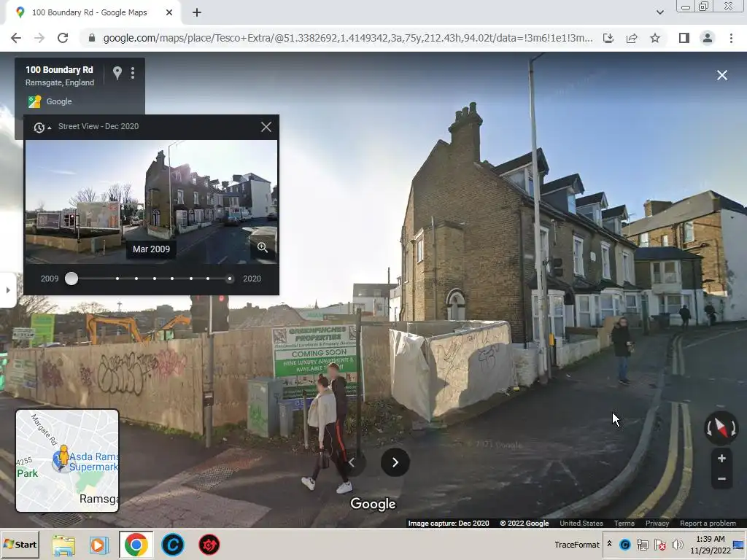Open the Windows Start menu
Image resolution: width=747 pixels, height=560 pixels.
[20, 545]
